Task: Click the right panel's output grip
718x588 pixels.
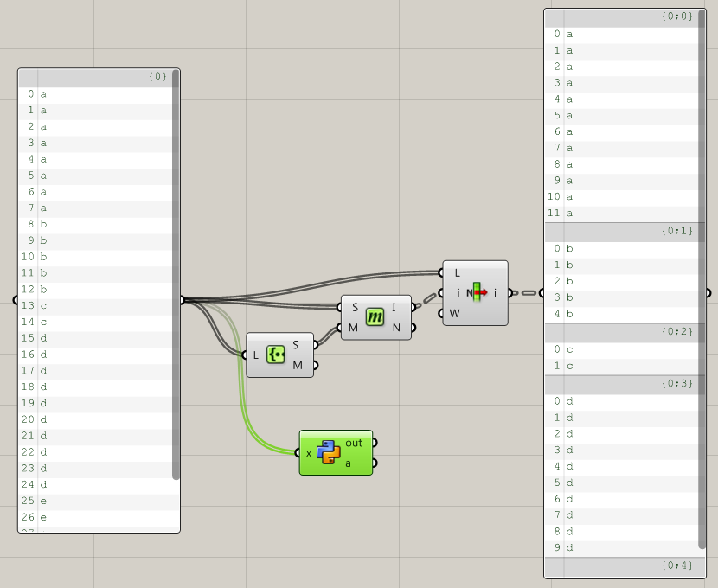Action: coord(708,293)
